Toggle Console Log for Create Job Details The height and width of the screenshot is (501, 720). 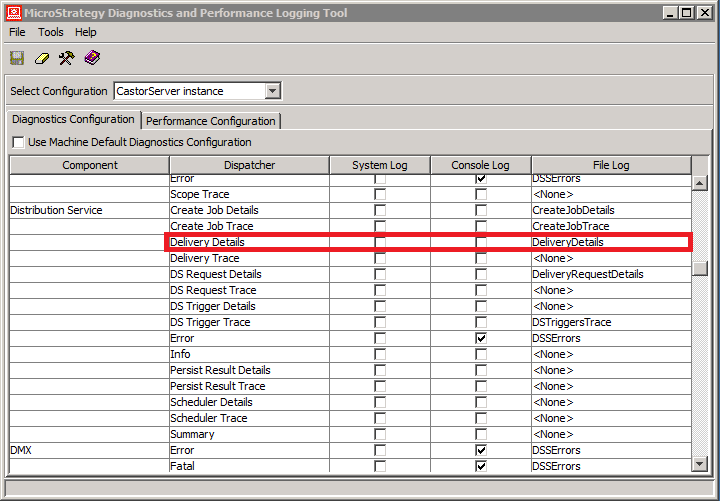point(481,210)
